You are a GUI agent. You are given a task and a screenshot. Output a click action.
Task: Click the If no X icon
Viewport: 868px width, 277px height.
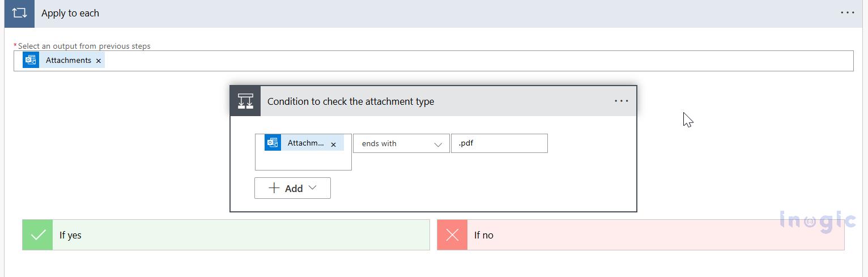pyautogui.click(x=452, y=235)
